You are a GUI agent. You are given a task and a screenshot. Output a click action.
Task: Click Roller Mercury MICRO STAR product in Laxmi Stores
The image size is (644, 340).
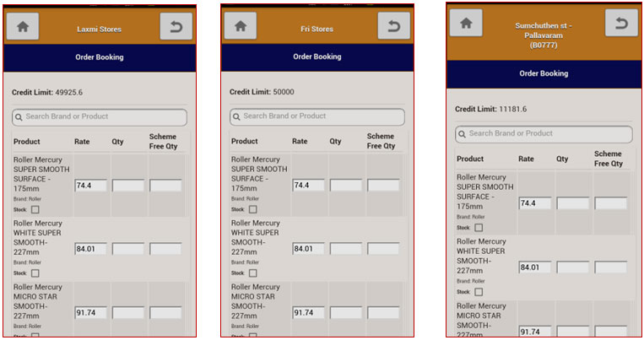coord(38,301)
